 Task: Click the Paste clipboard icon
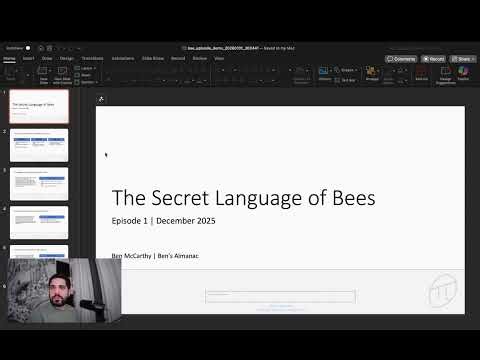(x=10, y=73)
